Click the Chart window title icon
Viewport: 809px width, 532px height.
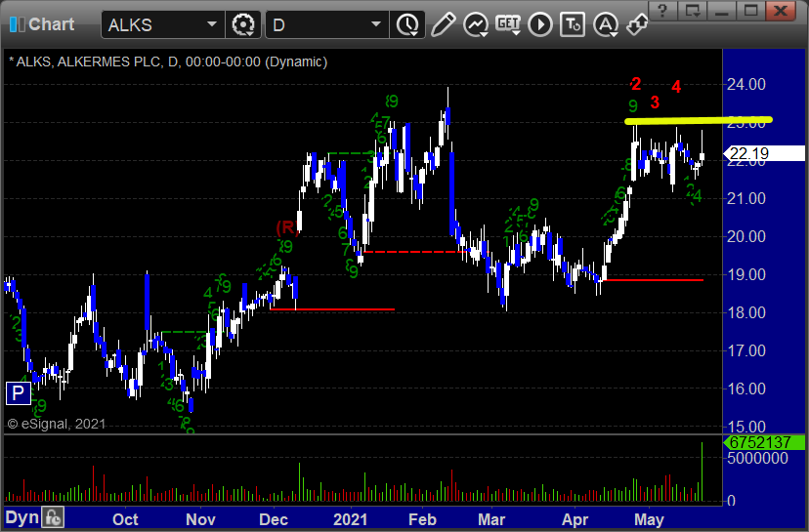coord(17,24)
